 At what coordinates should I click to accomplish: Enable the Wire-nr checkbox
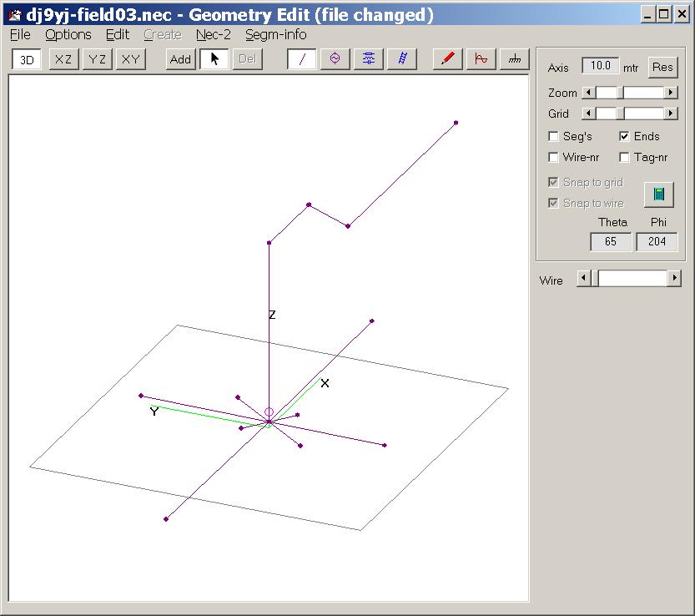553,157
